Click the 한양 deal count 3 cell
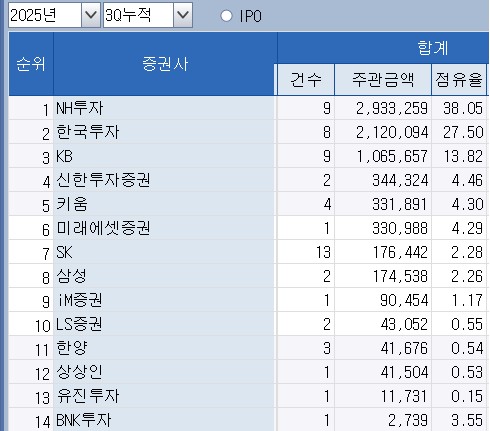Image resolution: width=490 pixels, height=431 pixels. (x=306, y=348)
